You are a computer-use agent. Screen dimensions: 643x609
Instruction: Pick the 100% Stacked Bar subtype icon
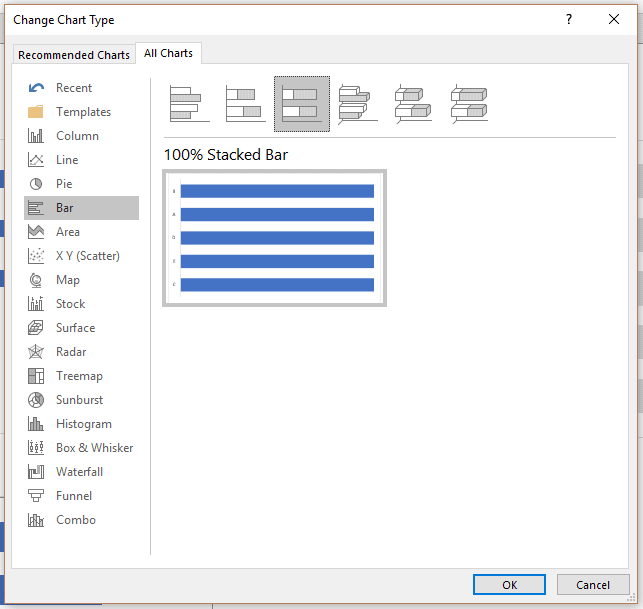click(x=301, y=104)
